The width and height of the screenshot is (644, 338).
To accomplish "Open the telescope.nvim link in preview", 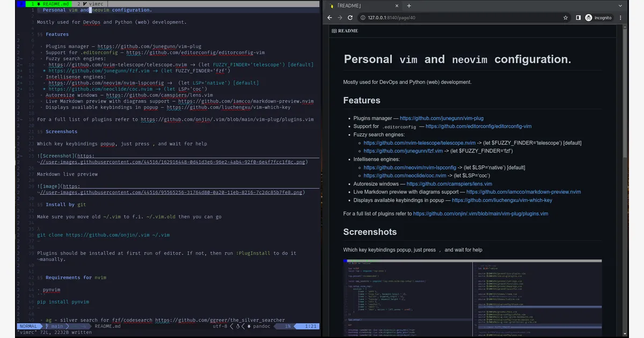I will 420,143.
